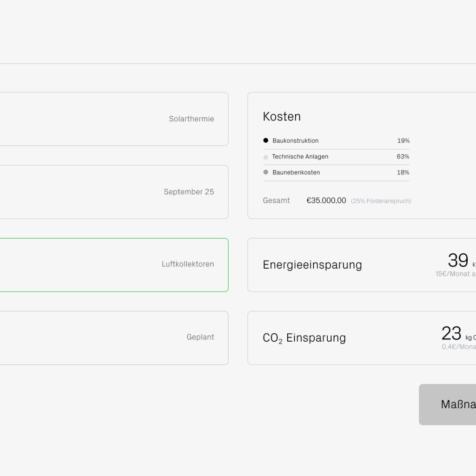Click the Gesamt label
The height and width of the screenshot is (476, 476).
coord(276,201)
